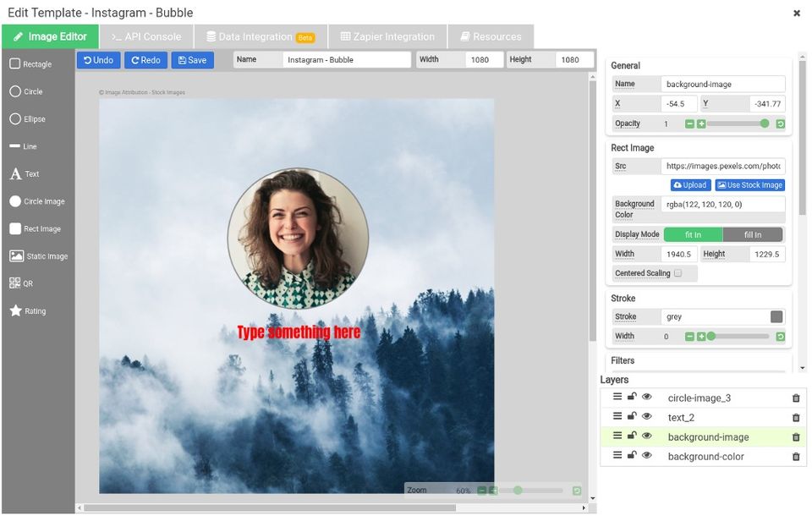
Task: Edit the Background Color rgba field
Action: pos(723,204)
